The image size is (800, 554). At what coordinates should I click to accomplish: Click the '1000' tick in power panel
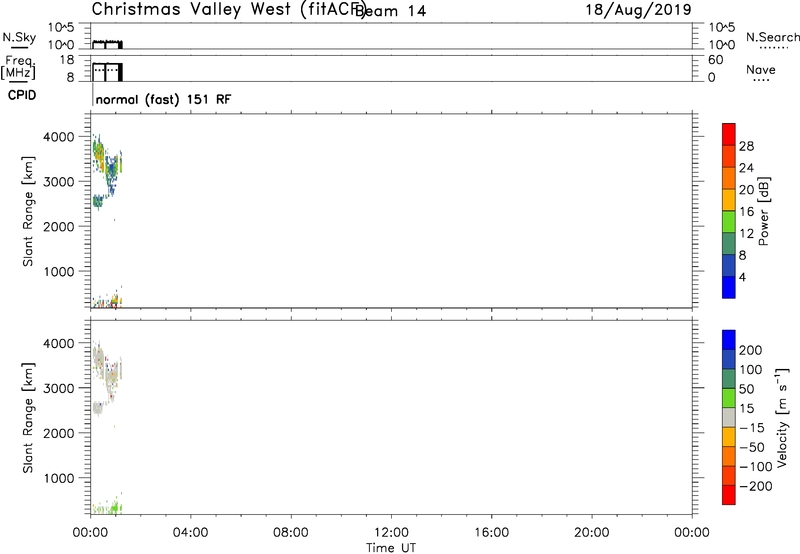coord(59,271)
